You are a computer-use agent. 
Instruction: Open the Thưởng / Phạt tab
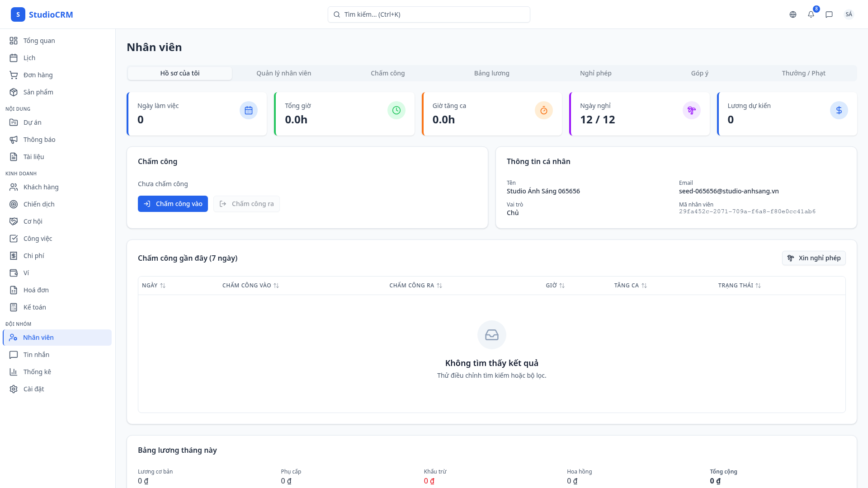point(803,73)
